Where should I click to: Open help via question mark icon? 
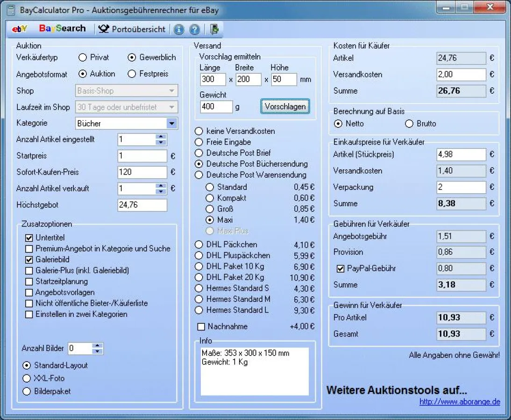point(194,29)
